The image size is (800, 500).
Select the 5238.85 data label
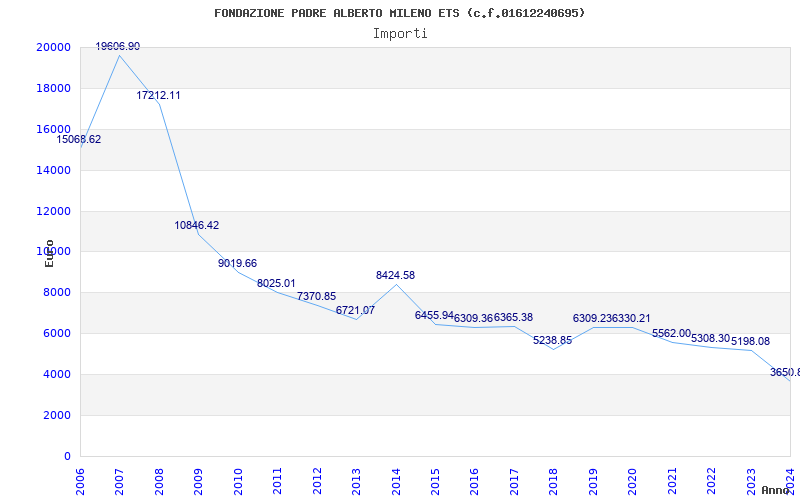(x=553, y=340)
